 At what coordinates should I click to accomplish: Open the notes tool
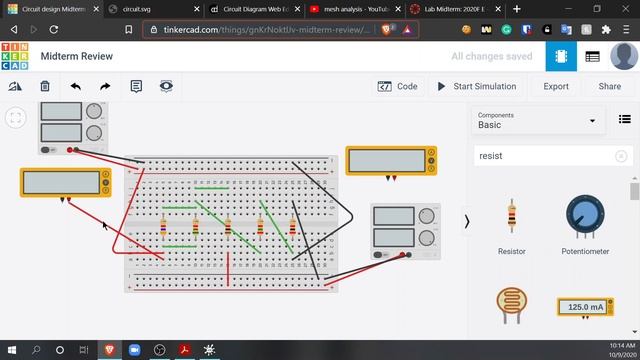click(x=136, y=86)
